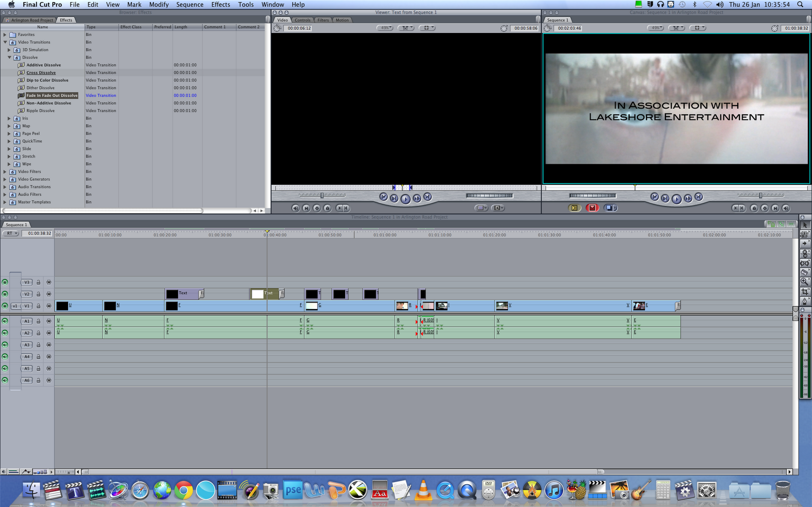812x507 pixels.
Task: Mute the A1 audio track
Action: 5,321
